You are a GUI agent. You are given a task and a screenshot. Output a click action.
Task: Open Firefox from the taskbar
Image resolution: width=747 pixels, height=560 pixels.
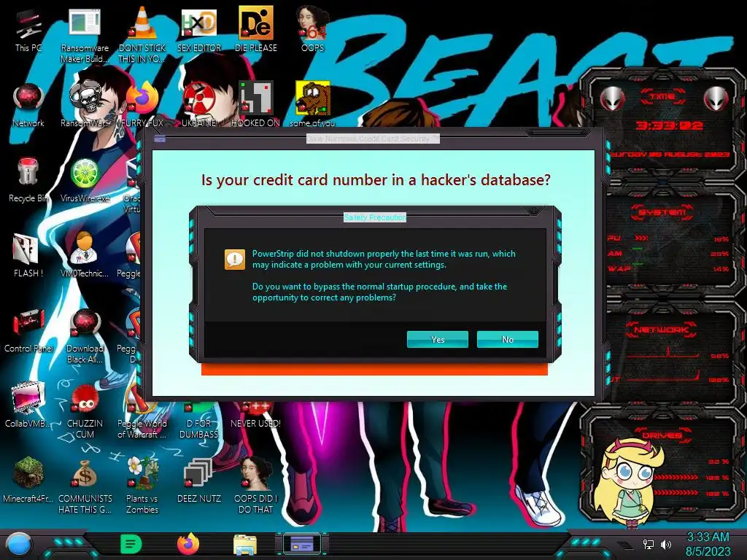pyautogui.click(x=188, y=544)
